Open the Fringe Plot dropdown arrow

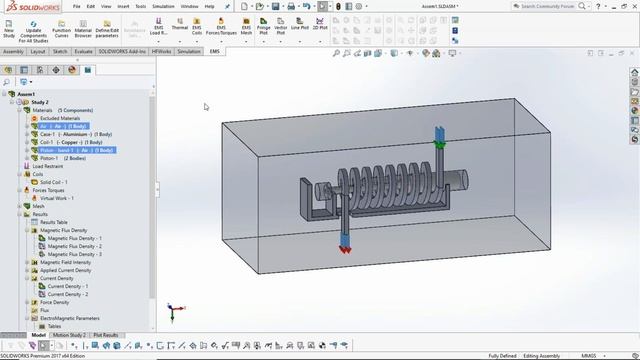pos(264,41)
